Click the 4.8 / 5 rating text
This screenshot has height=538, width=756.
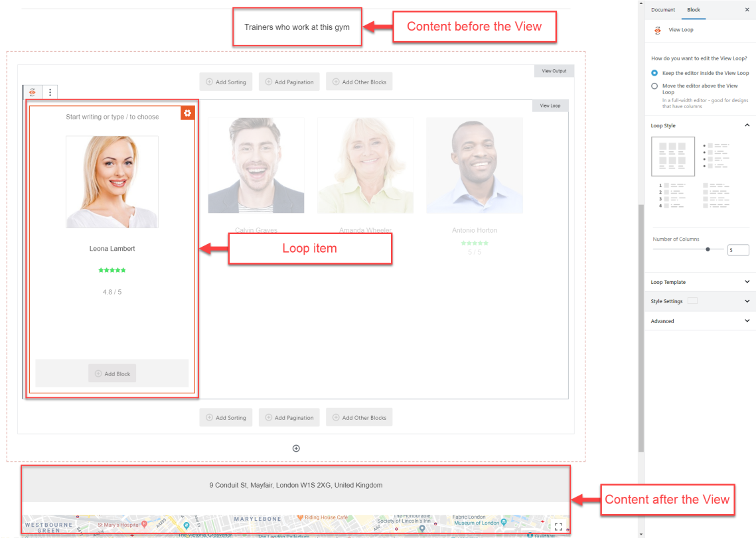coord(112,292)
